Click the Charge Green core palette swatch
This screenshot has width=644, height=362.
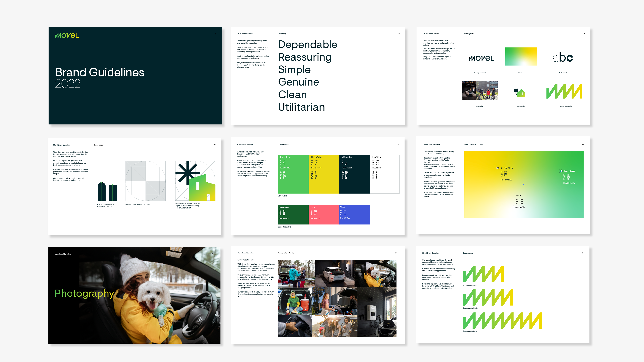tap(293, 174)
